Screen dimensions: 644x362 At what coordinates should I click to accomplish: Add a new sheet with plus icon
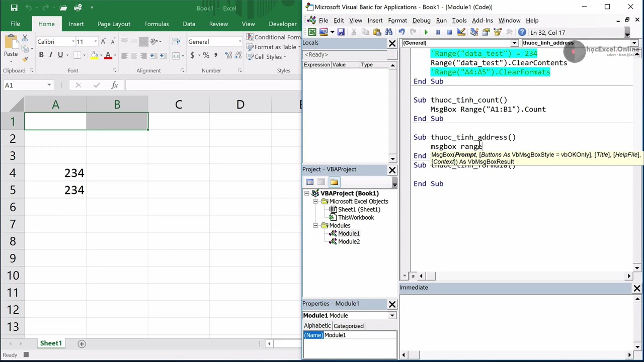pyautogui.click(x=82, y=343)
